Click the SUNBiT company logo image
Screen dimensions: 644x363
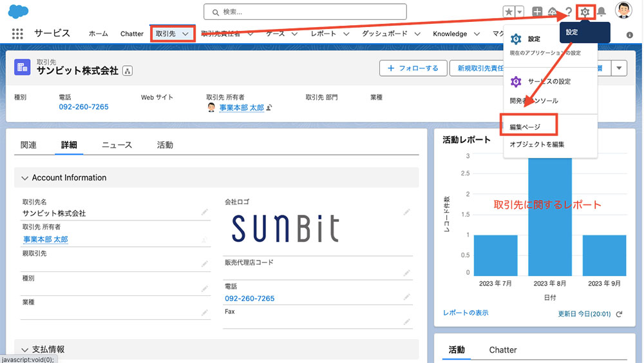point(286,229)
